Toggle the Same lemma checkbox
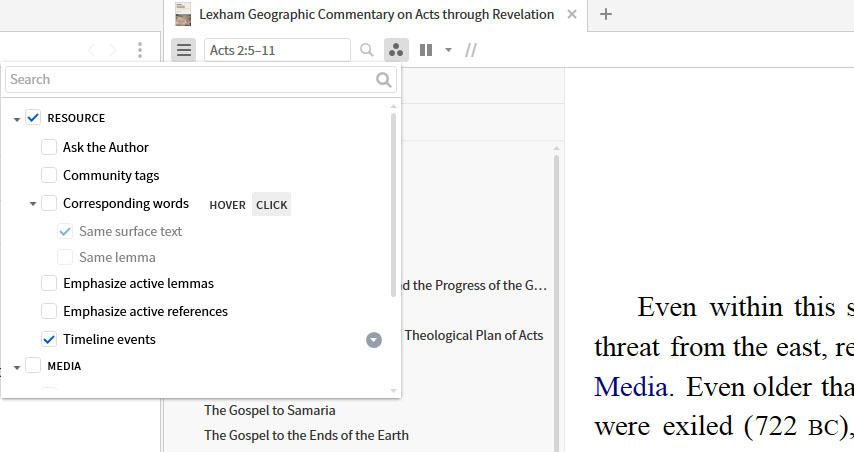854x452 pixels. [x=65, y=257]
